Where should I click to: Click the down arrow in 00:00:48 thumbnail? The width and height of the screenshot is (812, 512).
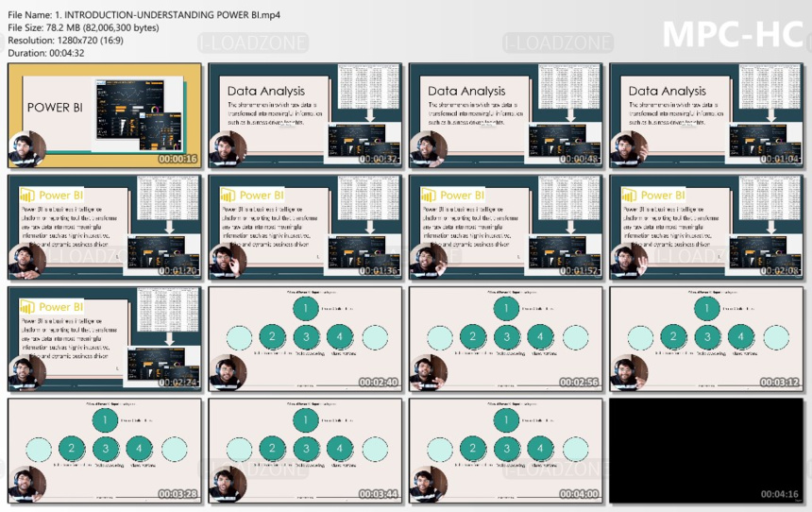(x=570, y=115)
